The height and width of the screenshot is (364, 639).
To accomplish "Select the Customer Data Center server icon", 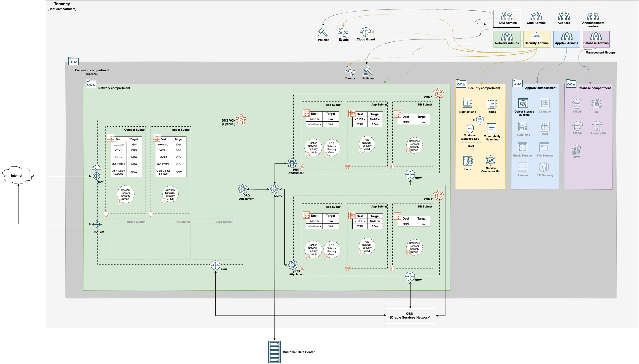I will [x=274, y=352].
